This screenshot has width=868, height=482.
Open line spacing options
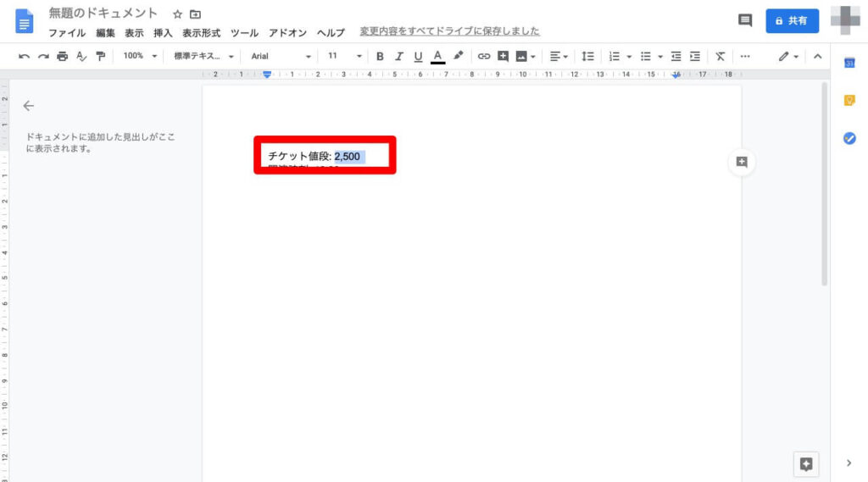tap(588, 57)
